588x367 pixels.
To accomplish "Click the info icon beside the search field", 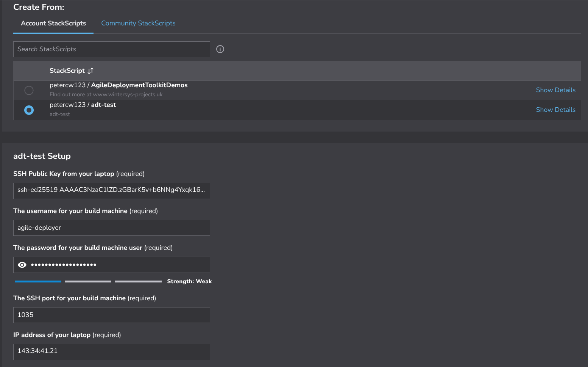I will pyautogui.click(x=220, y=49).
